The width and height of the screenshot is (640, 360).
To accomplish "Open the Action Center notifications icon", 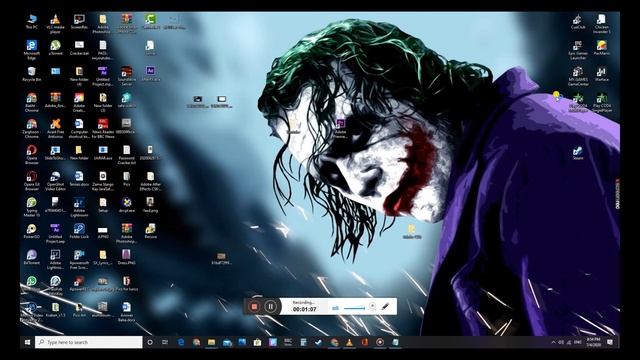I will [610, 342].
